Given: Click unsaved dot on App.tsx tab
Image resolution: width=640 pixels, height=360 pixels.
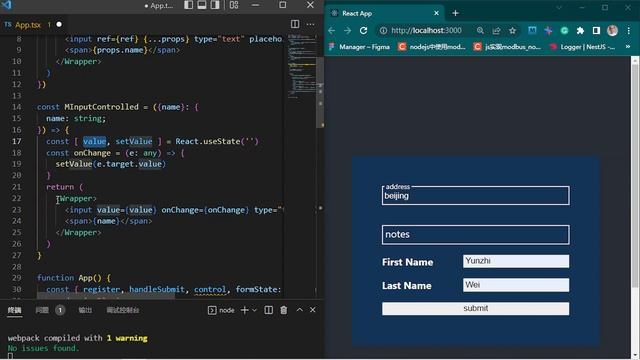Looking at the screenshot, I should coord(59,24).
